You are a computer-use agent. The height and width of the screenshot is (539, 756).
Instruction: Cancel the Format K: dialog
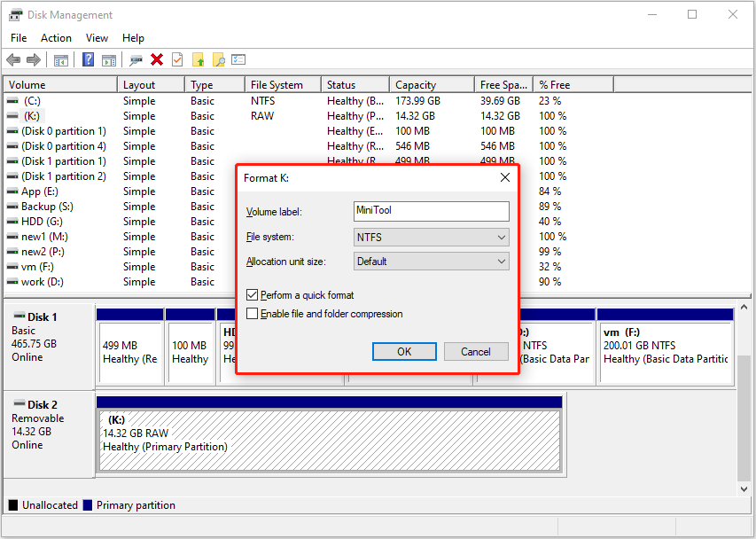click(476, 351)
